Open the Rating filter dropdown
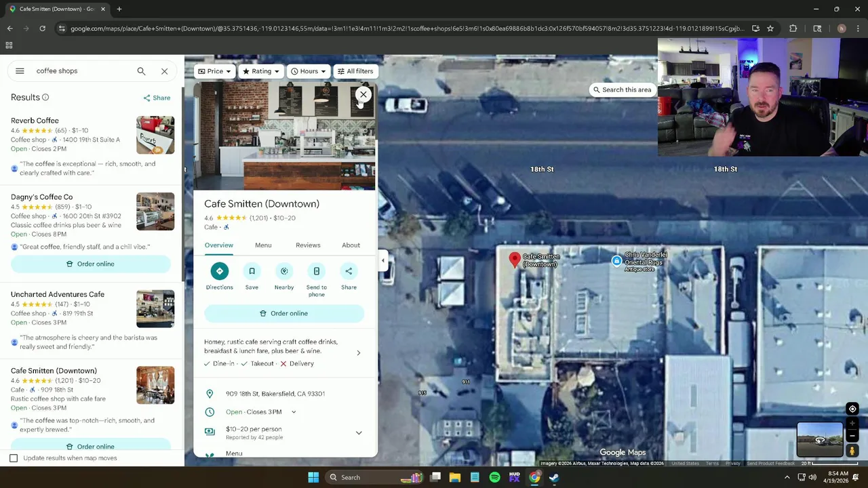Image resolution: width=868 pixels, height=488 pixels. click(261, 71)
